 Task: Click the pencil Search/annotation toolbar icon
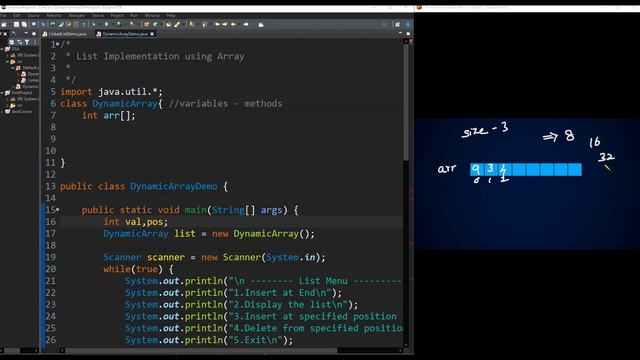[178, 24]
